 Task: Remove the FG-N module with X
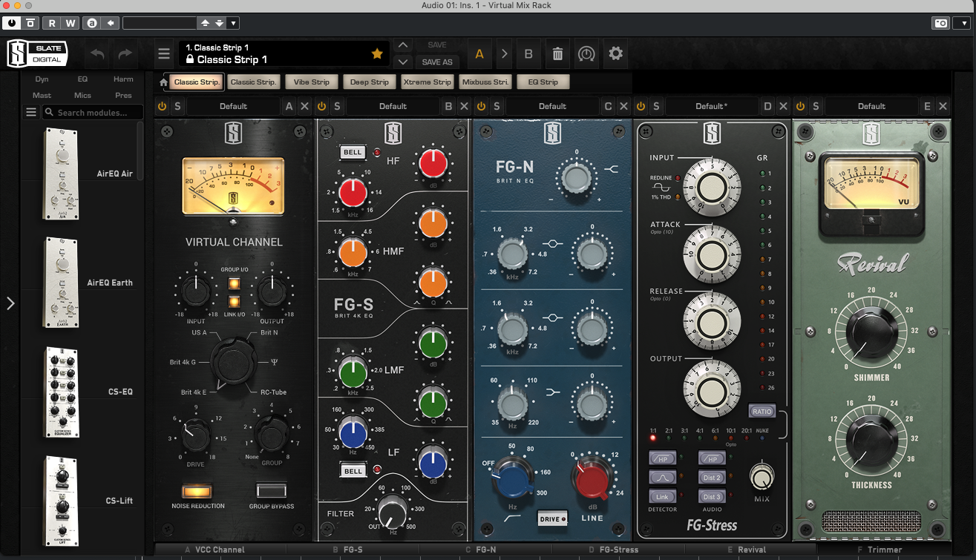[623, 106]
